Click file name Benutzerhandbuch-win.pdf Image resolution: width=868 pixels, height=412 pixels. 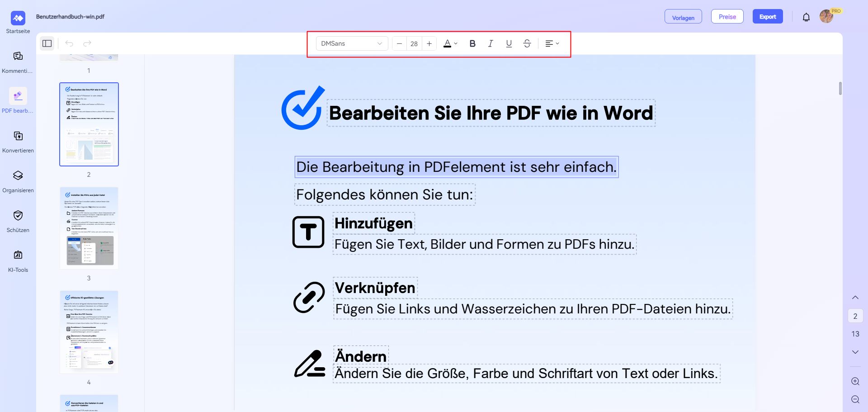pyautogui.click(x=70, y=17)
